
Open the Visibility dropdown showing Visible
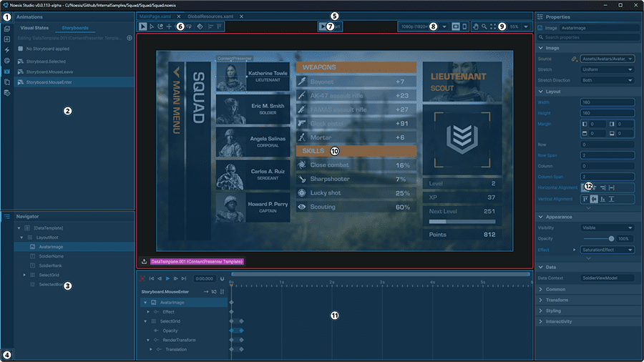tap(607, 228)
